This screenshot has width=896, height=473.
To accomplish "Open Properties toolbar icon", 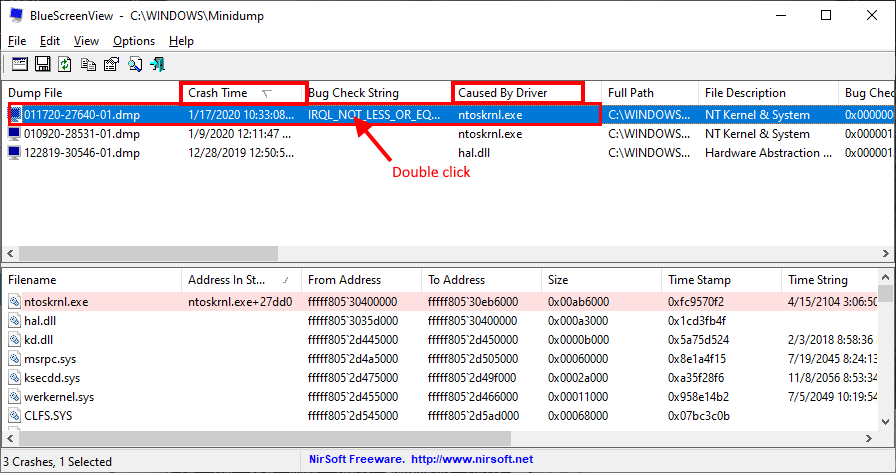I will pyautogui.click(x=111, y=64).
